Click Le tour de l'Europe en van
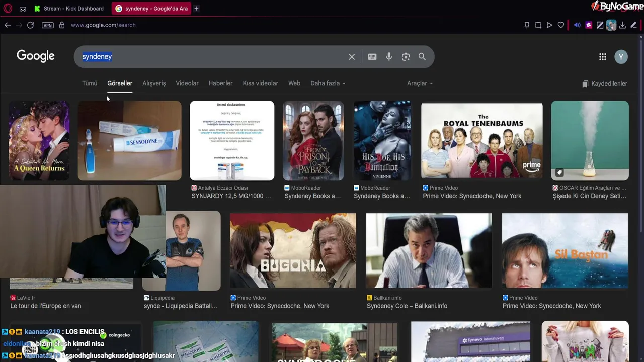644x362 pixels. (x=46, y=306)
